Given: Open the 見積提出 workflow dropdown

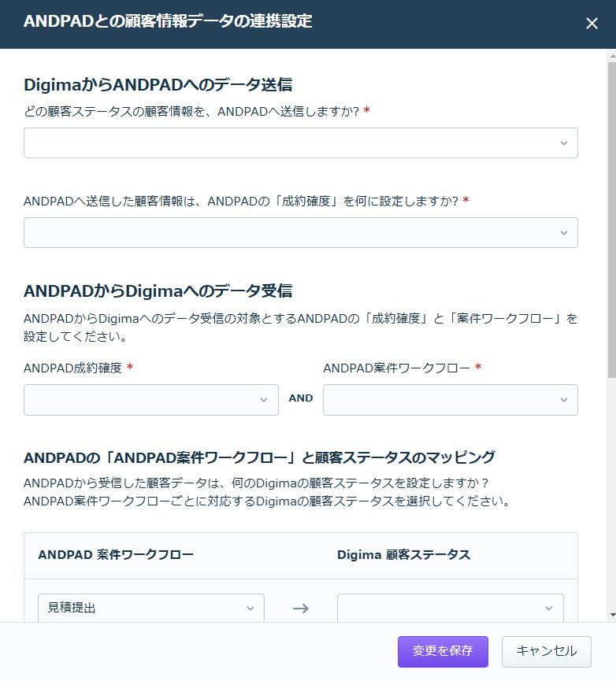Looking at the screenshot, I should pos(151,608).
